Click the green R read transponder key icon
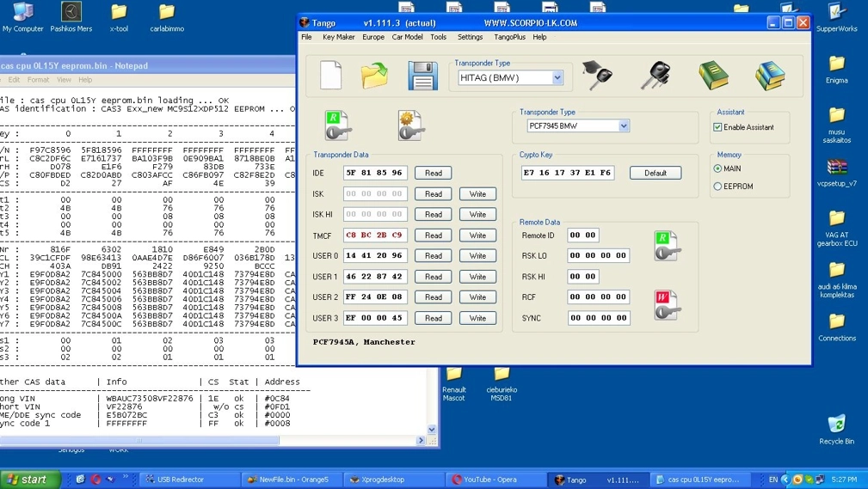Image resolution: width=868 pixels, height=489 pixels. [338, 125]
